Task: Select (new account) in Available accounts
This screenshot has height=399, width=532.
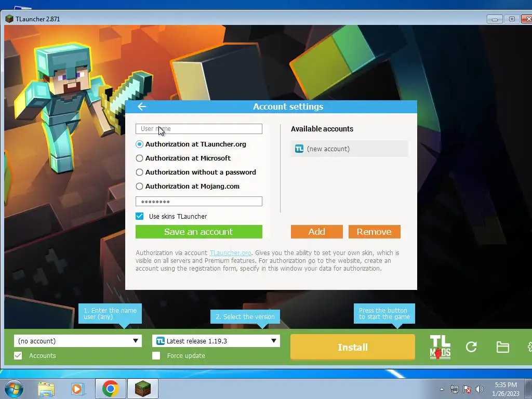Action: (x=349, y=149)
